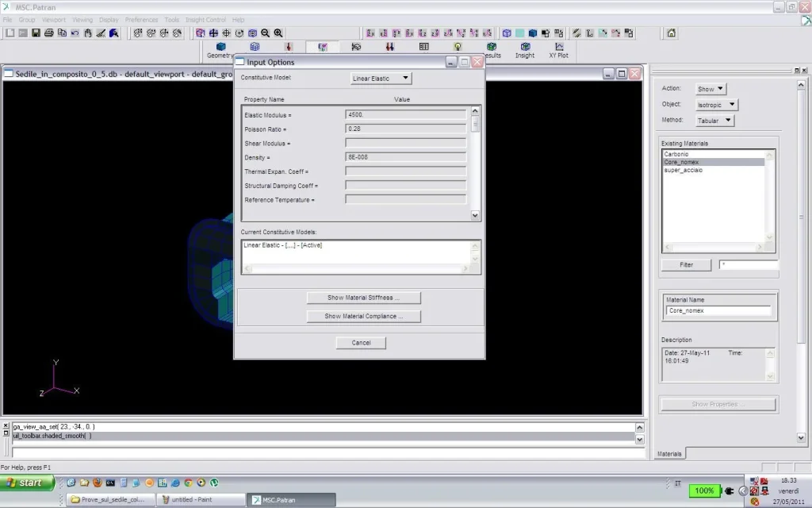812x508 pixels.
Task: Open the Action Show dropdown
Action: coord(710,89)
